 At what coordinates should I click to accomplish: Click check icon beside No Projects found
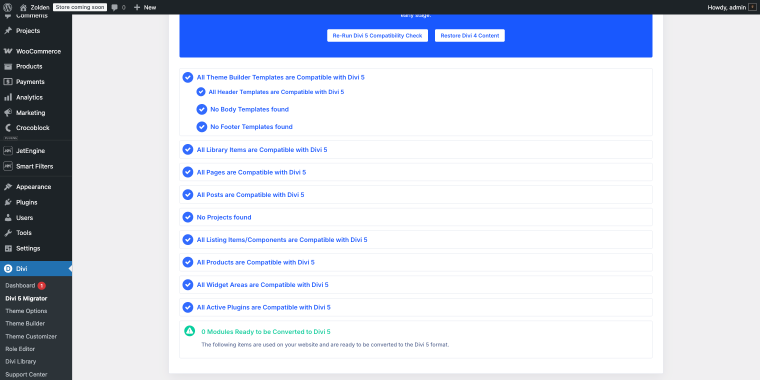point(188,217)
